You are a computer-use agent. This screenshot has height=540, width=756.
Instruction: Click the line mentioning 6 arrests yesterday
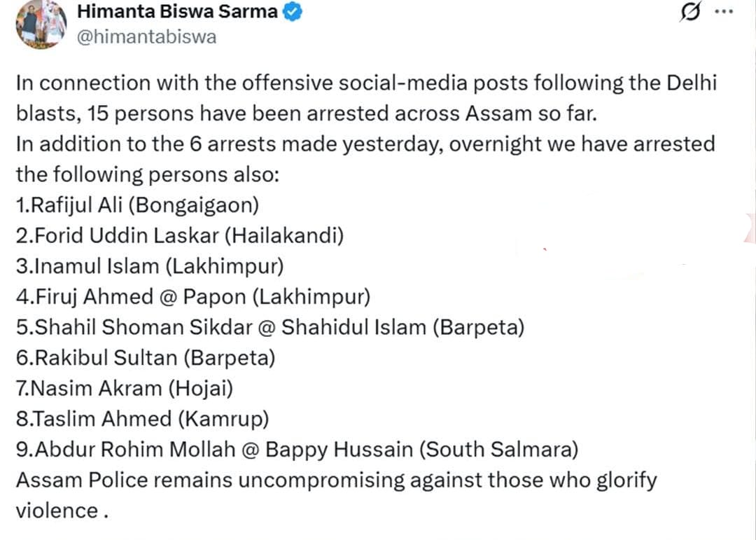point(365,145)
